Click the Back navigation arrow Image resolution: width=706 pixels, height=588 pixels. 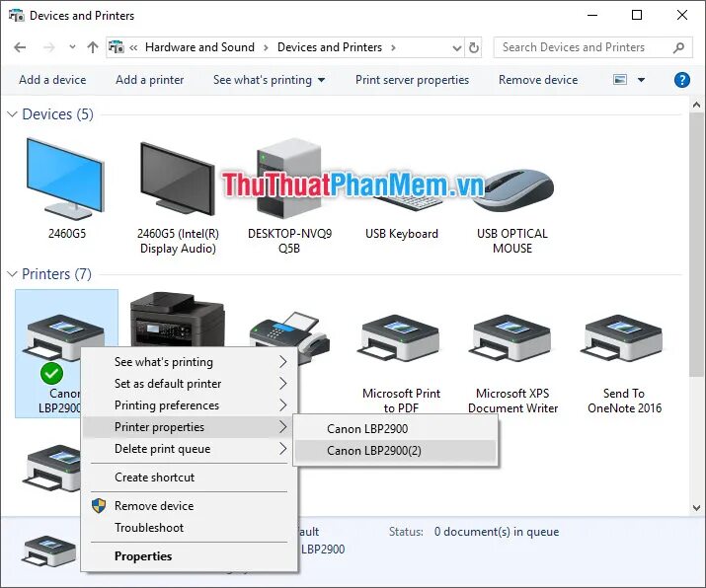pos(20,47)
